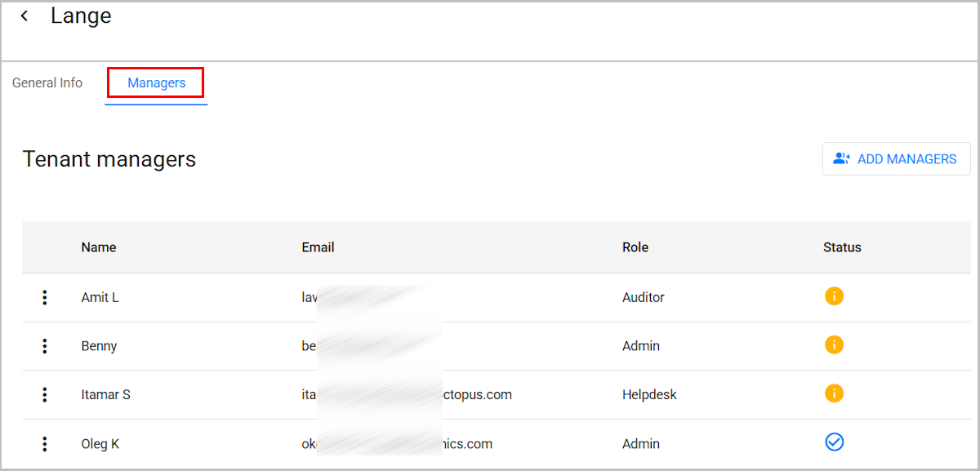Click the Admin role in Oleg K's row
This screenshot has height=471, width=980.
tap(641, 444)
